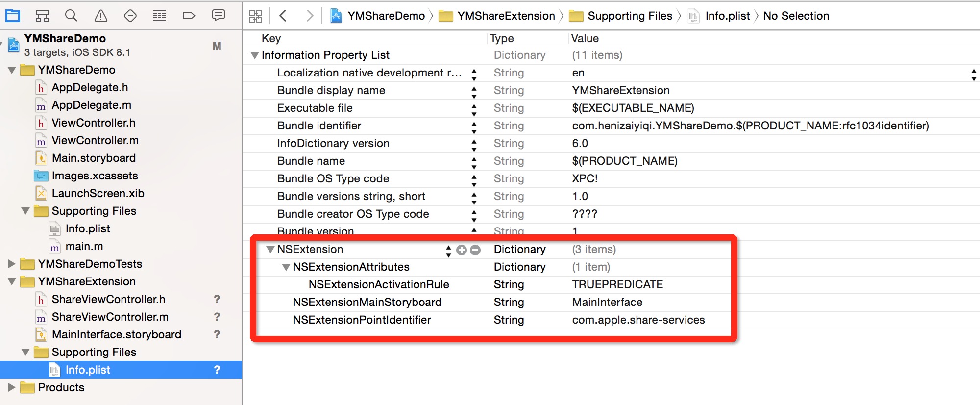Image resolution: width=980 pixels, height=405 pixels.
Task: Select the InfoDictionary version value 6.0
Action: point(580,143)
